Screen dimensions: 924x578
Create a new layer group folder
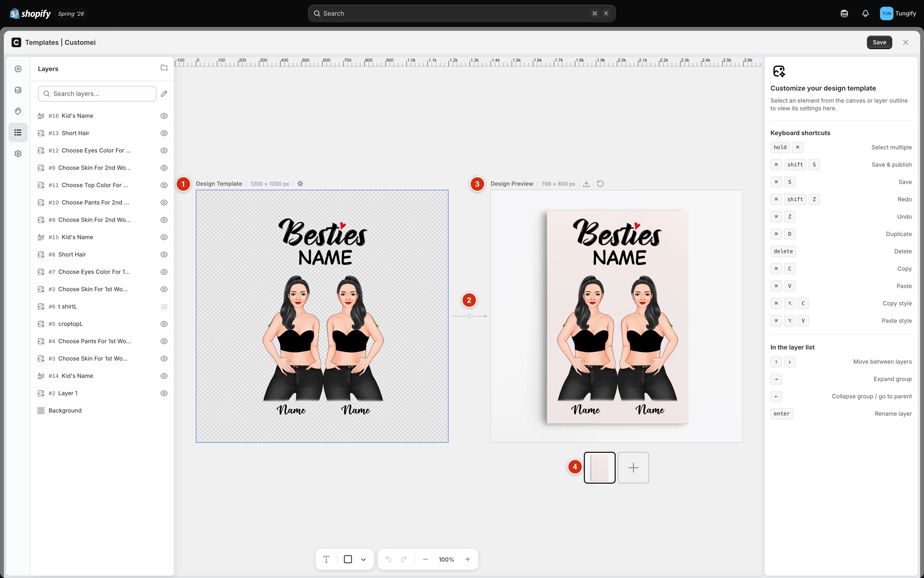[164, 68]
